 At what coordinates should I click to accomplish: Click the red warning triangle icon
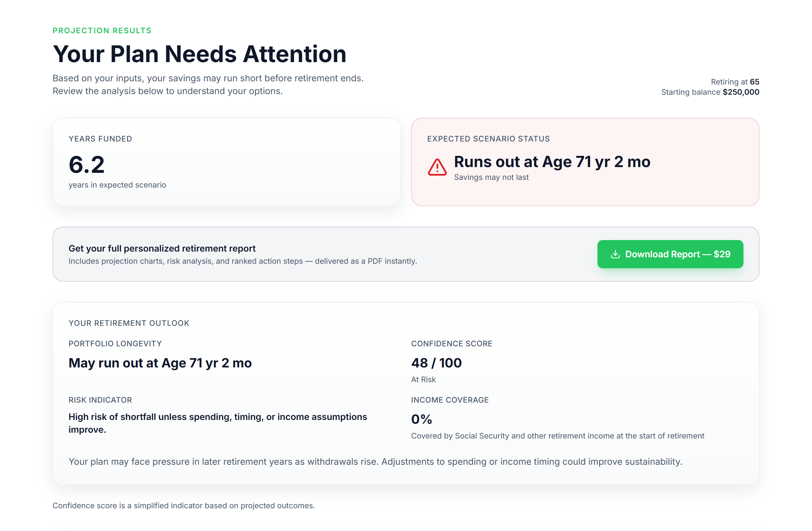437,167
